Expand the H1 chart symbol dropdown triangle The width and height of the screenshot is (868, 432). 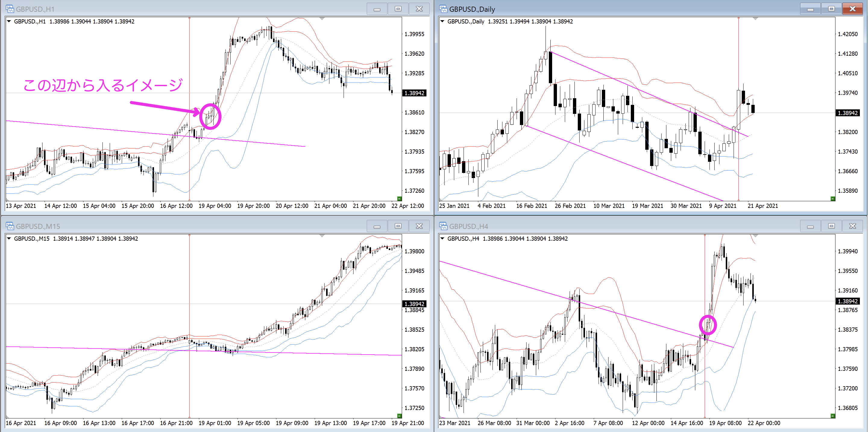coord(9,21)
